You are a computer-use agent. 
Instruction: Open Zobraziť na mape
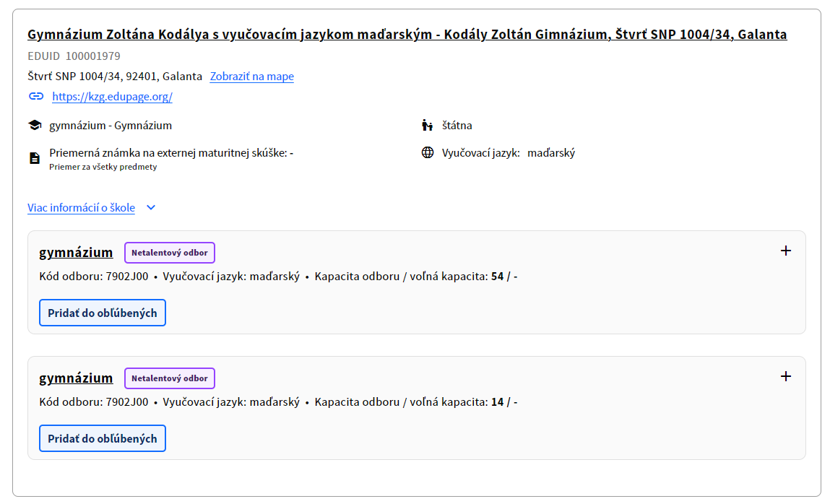click(x=251, y=76)
